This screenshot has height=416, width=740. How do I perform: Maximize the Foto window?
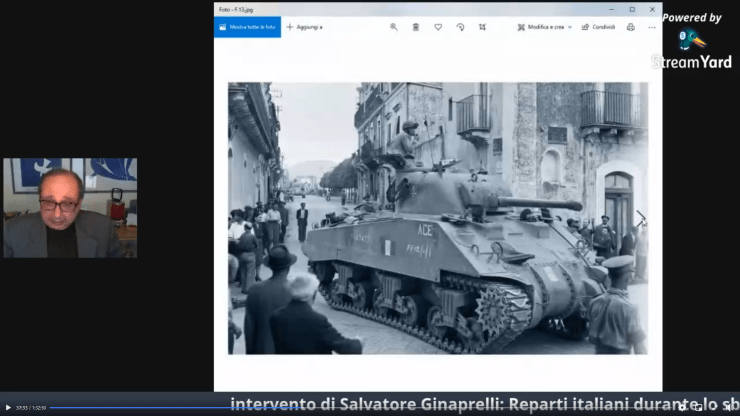coord(631,9)
